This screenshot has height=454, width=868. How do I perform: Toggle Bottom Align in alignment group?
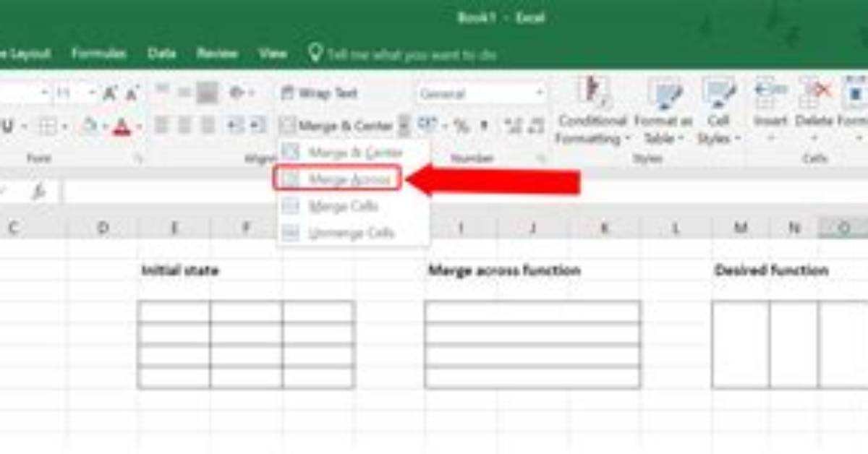(x=208, y=92)
